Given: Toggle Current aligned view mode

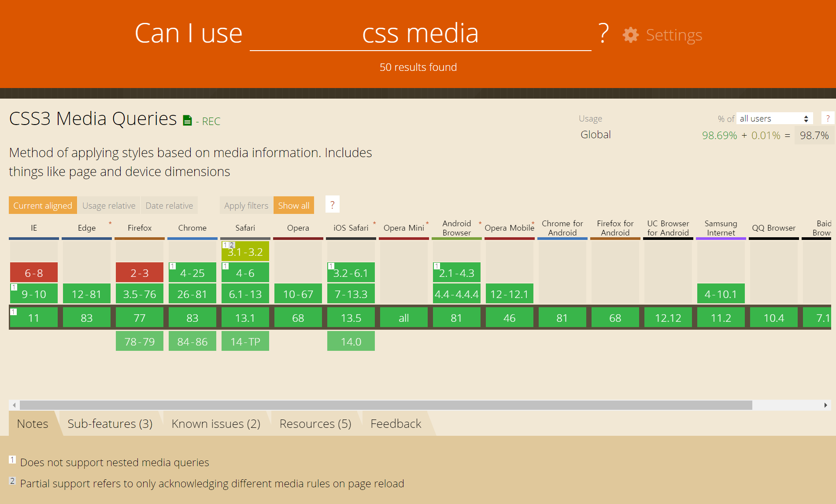Looking at the screenshot, I should pos(43,206).
